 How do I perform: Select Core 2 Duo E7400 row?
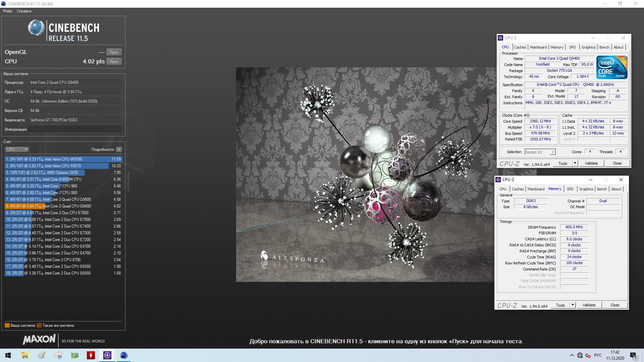[63, 226]
